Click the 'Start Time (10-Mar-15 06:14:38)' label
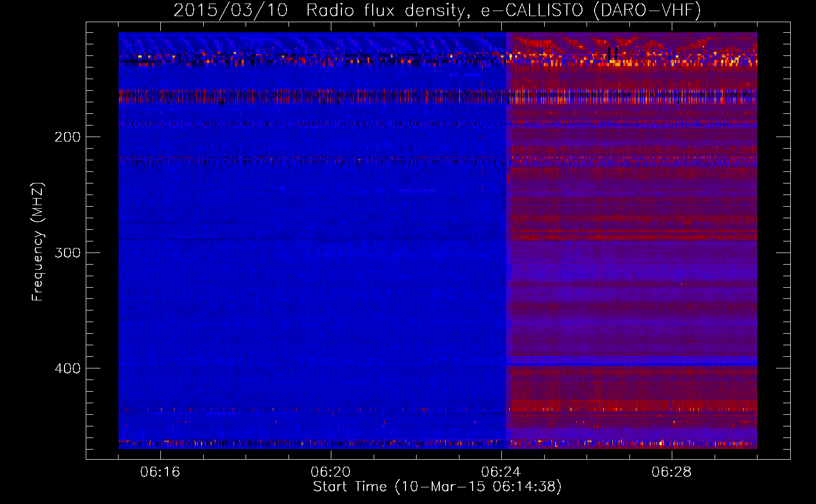Screen dimensions: 816x504 tap(437, 487)
